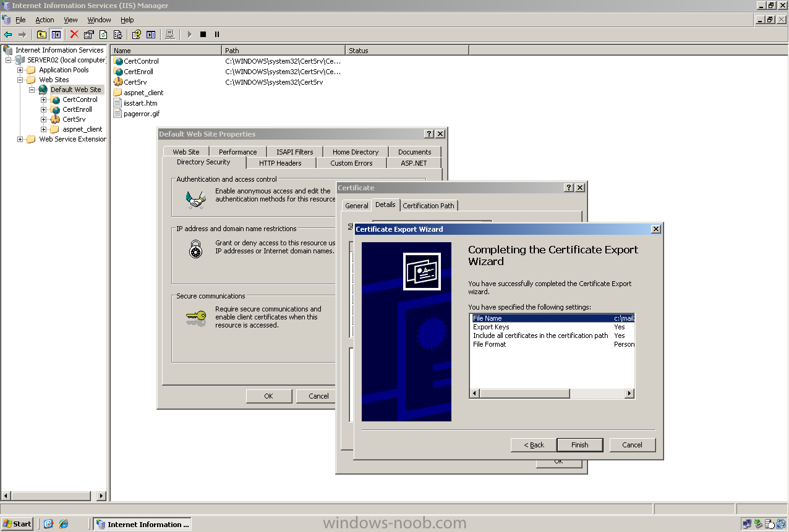Switch to the Custom Errors tab
Viewport: 789px width, 532px height.
[x=351, y=163]
